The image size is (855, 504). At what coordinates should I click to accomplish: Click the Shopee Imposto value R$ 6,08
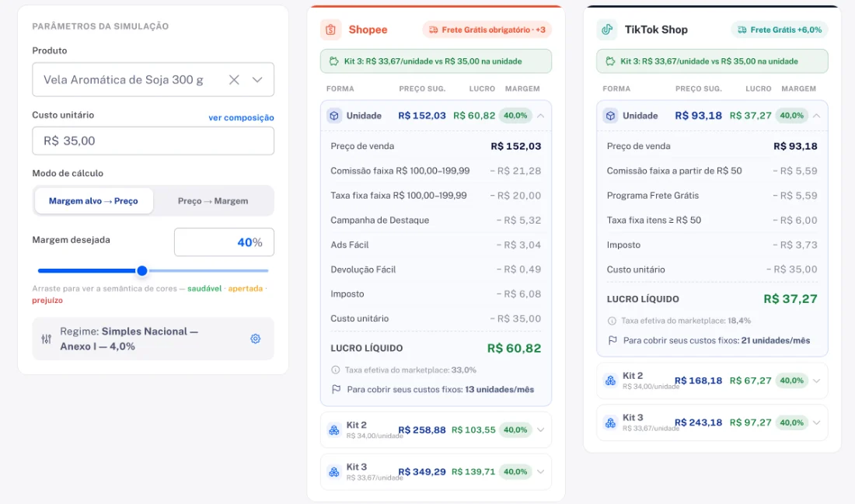(518, 294)
